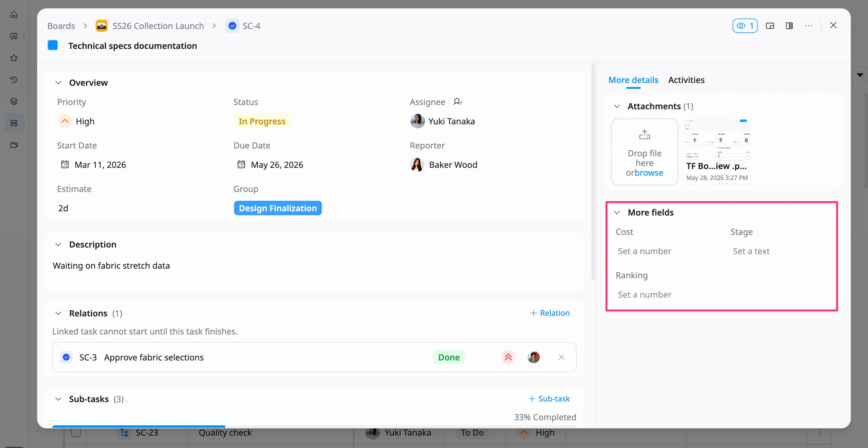Edit the 2d estimate value
This screenshot has height=448, width=868.
(63, 208)
